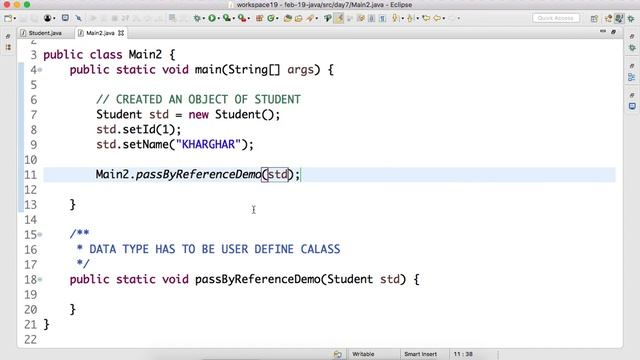Click the Next Annotation arrow icon
640x360 pixels.
pos(395,18)
